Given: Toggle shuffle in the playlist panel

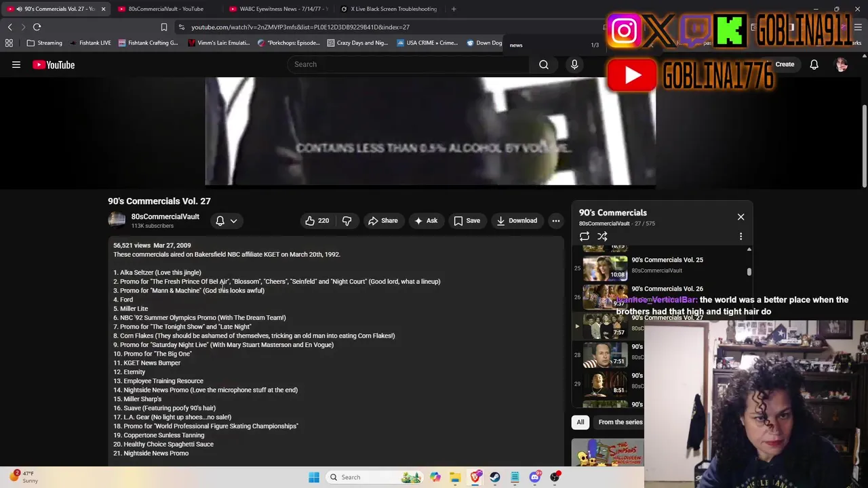Looking at the screenshot, I should pyautogui.click(x=602, y=237).
